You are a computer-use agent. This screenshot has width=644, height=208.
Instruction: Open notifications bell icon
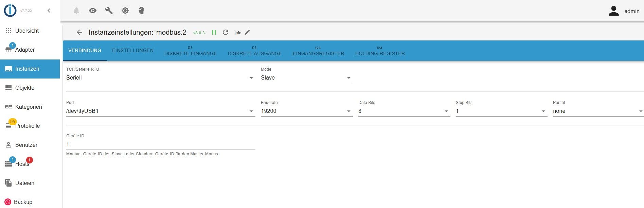tap(76, 11)
